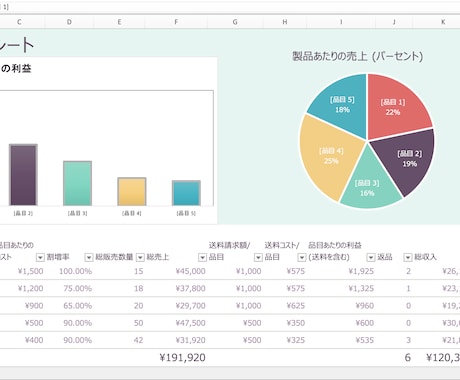
Task: Click the purple bar for [品目 2]
Action: [x=23, y=175]
